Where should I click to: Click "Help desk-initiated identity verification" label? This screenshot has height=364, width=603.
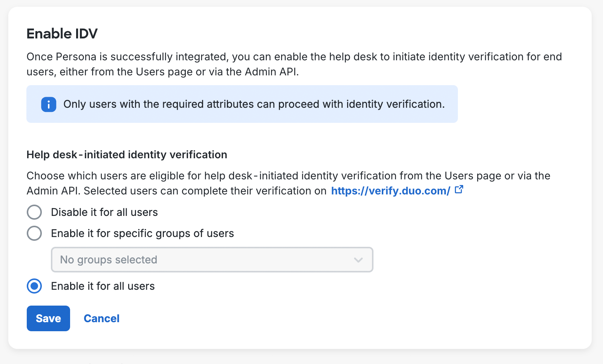[x=127, y=154]
